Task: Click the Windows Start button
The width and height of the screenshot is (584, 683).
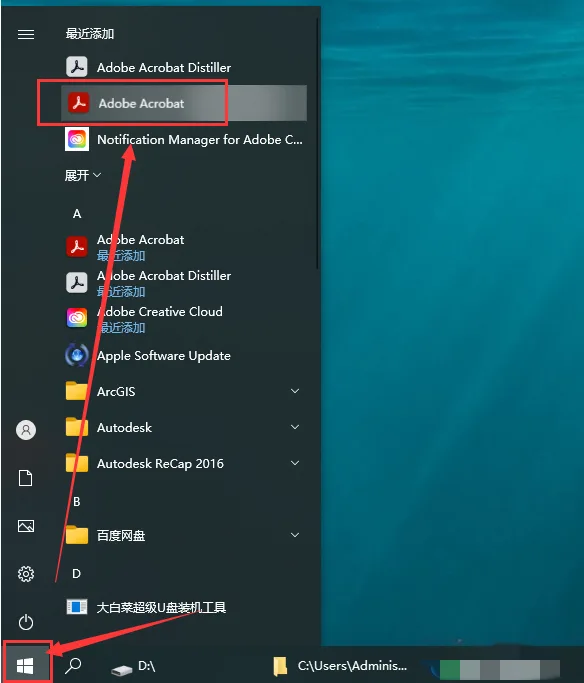Action: point(25,666)
